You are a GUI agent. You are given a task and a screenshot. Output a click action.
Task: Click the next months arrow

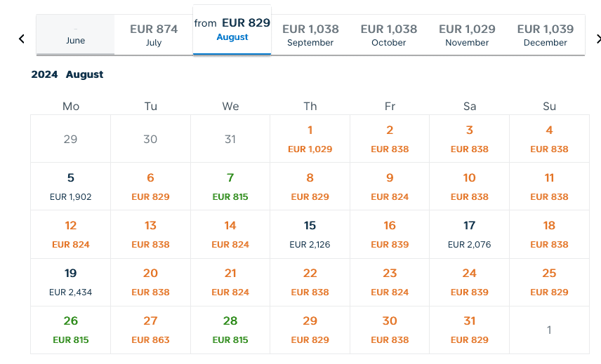click(x=597, y=39)
